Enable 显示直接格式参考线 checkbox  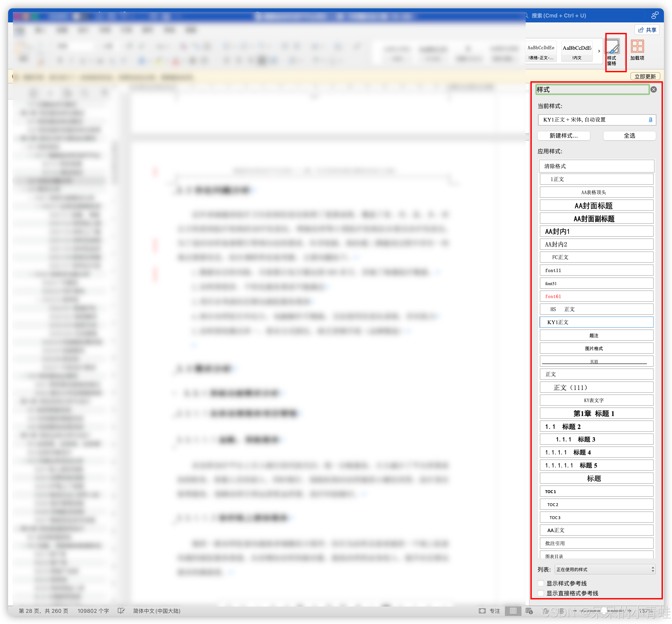point(541,593)
